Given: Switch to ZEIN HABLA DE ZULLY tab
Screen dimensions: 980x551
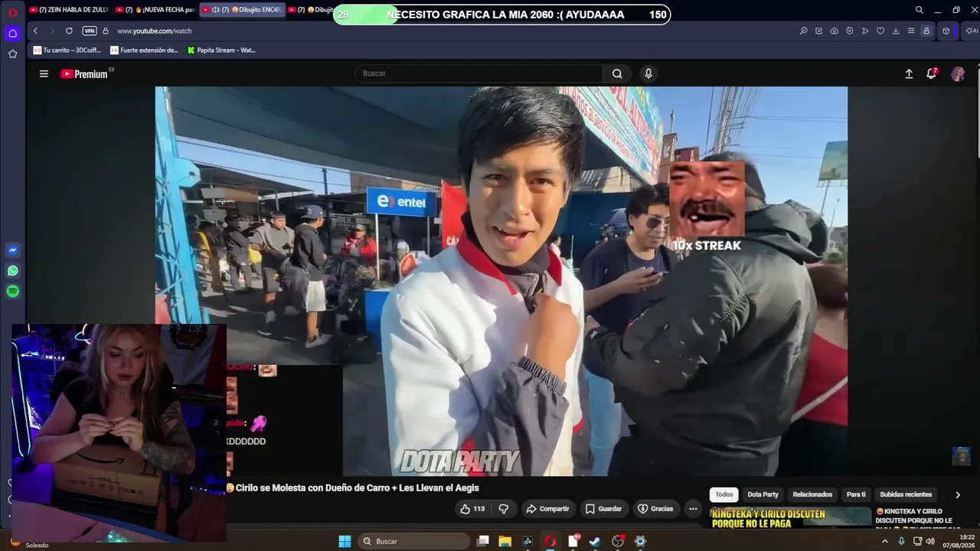Looking at the screenshot, I should pyautogui.click(x=68, y=10).
